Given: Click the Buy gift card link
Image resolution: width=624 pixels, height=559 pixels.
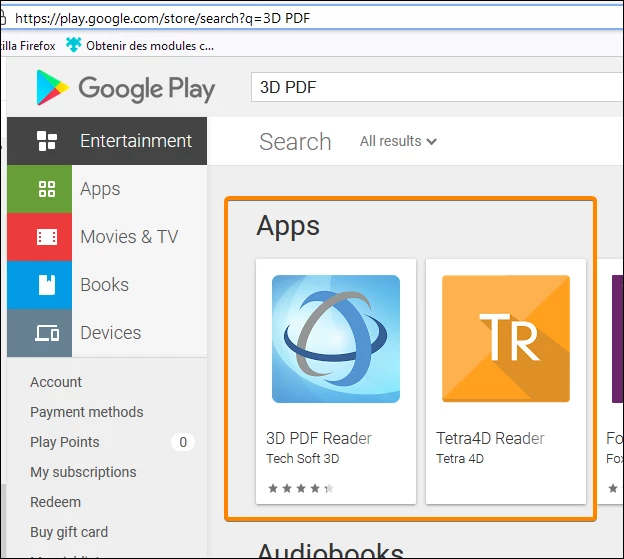Looking at the screenshot, I should [x=69, y=532].
